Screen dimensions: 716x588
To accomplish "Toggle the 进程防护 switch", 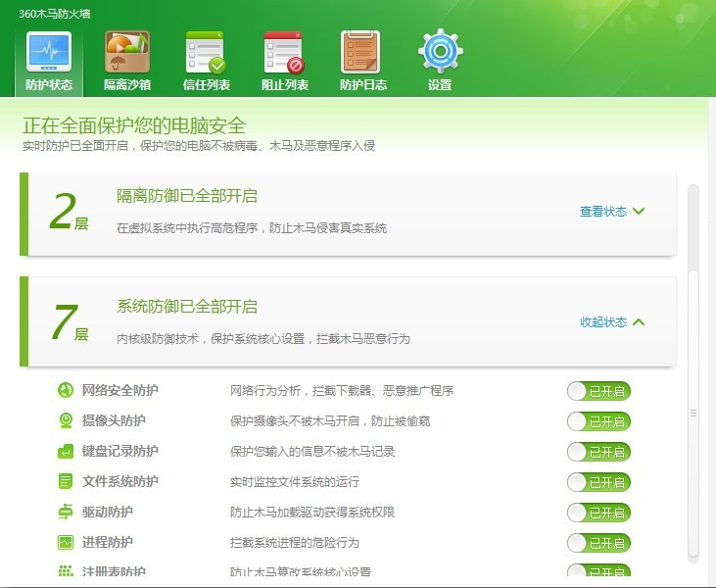I will (x=598, y=543).
